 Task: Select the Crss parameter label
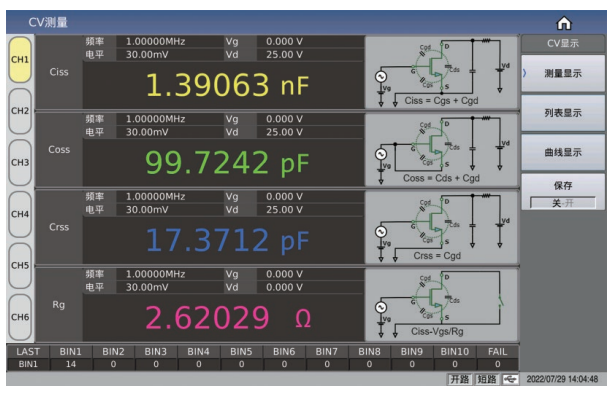(59, 227)
